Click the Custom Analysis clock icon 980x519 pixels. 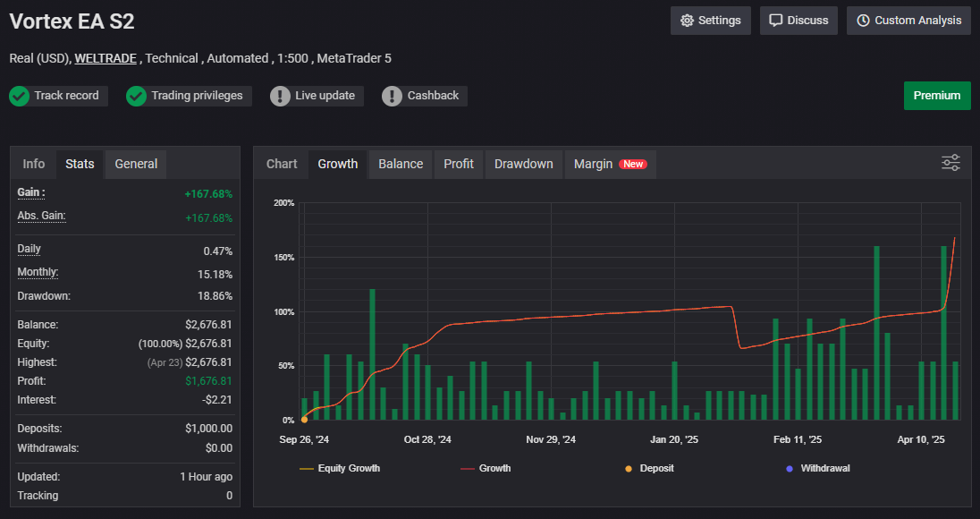[x=863, y=21]
